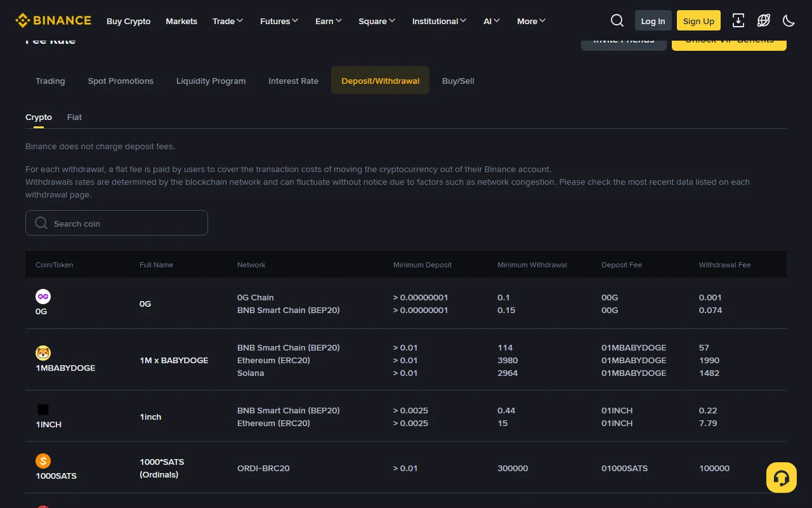Click the 1inch full name cell
Screen dimensions: 812x508
pyautogui.click(x=150, y=417)
